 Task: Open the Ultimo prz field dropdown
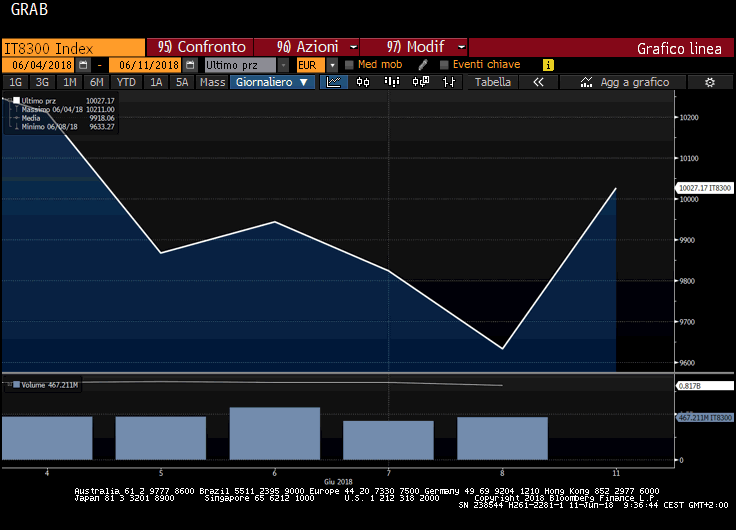[x=283, y=65]
